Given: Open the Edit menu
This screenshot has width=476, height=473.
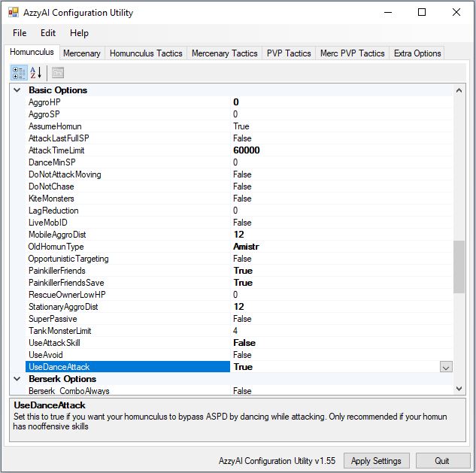Looking at the screenshot, I should point(48,33).
